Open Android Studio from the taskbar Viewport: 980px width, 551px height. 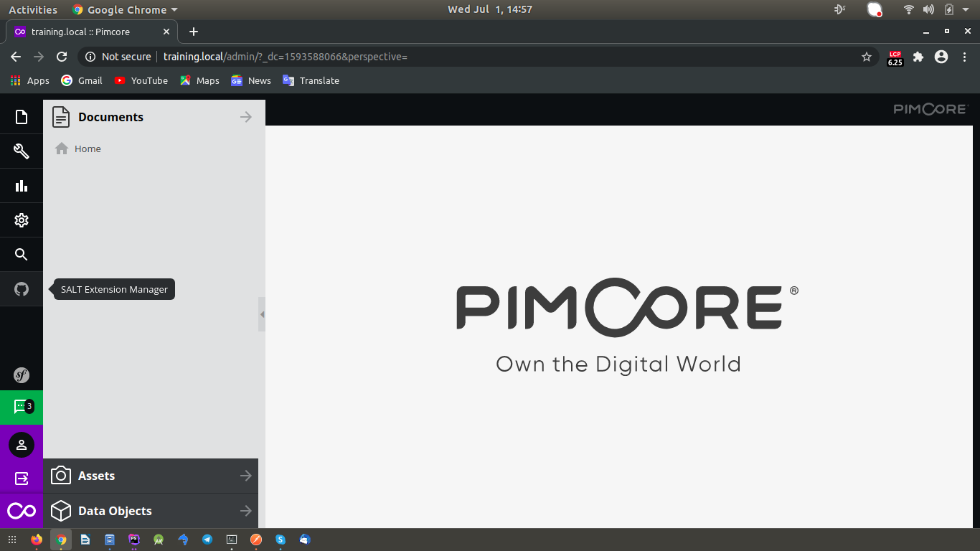pos(159,540)
